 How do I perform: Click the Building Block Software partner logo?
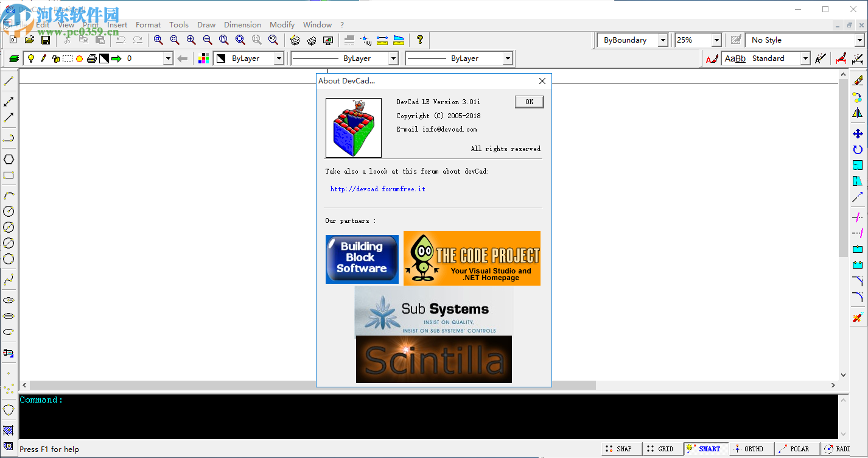click(x=362, y=259)
